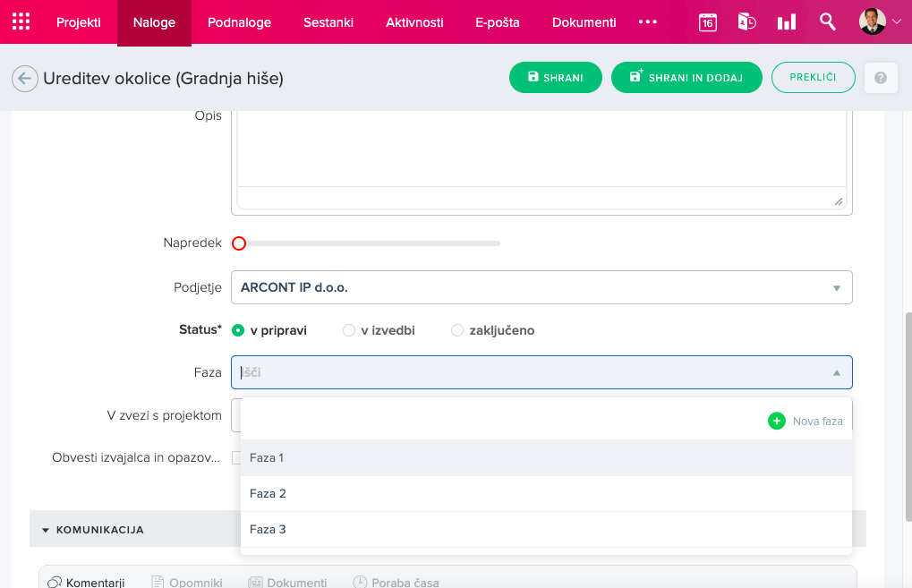Choose the 'v pripravi' status radio
Screen dimensions: 912x588
pos(238,330)
